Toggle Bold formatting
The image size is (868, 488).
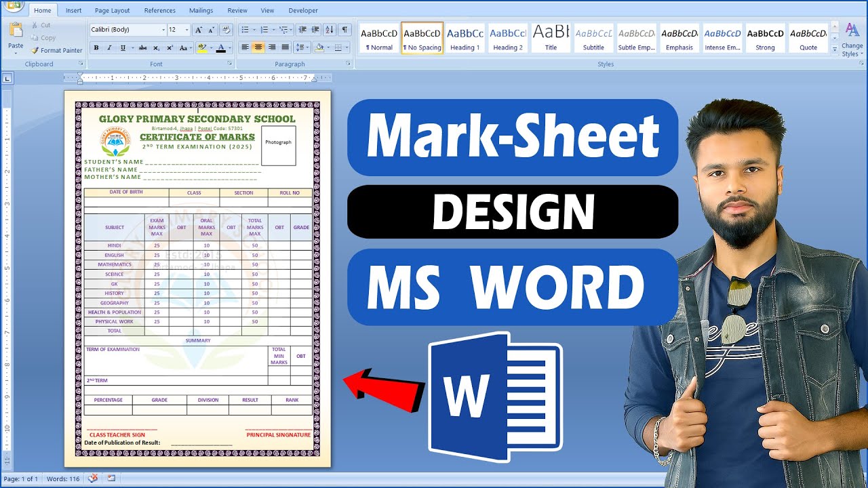[96, 47]
